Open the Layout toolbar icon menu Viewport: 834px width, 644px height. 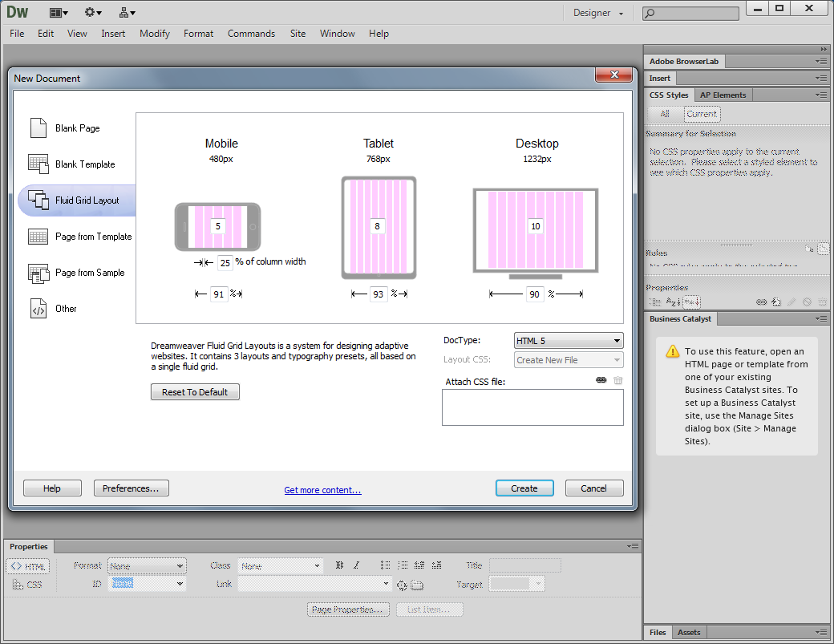click(59, 13)
